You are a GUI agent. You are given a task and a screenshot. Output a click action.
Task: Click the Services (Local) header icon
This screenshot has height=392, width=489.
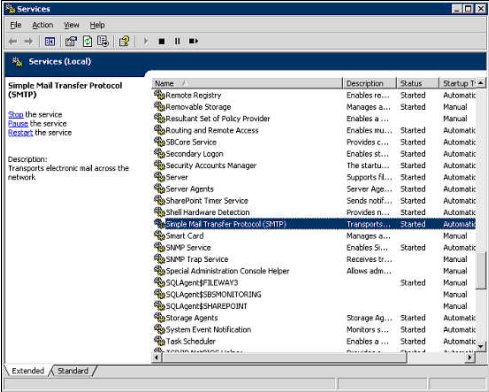tap(17, 62)
